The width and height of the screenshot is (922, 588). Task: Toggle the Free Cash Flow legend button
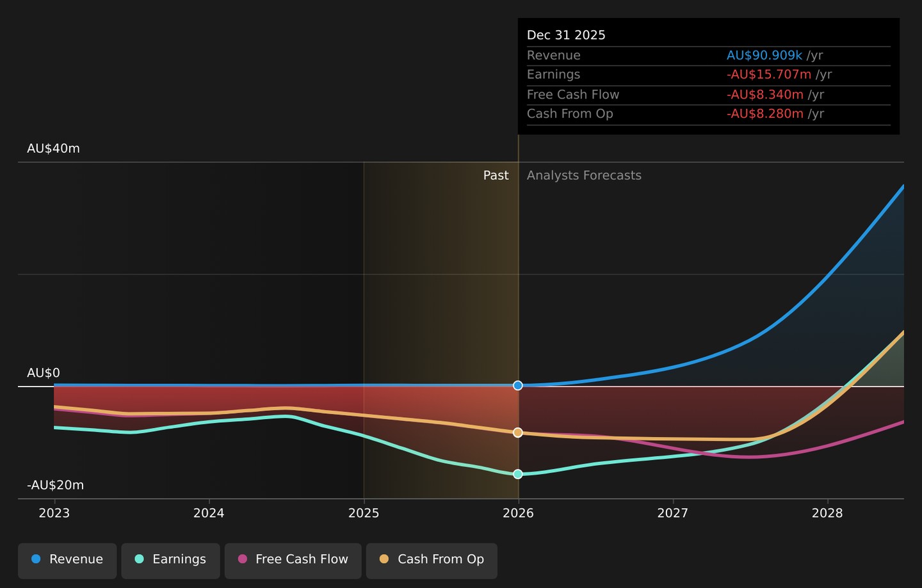pos(293,560)
